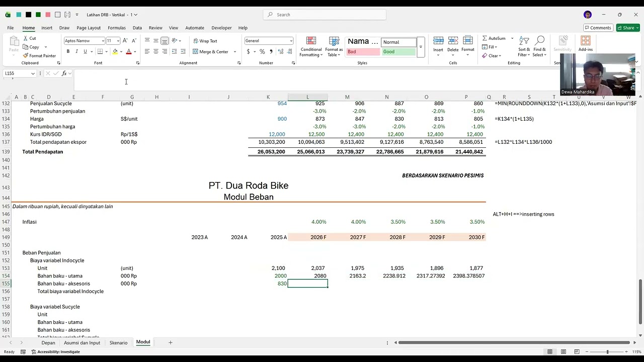644x362 pixels.
Task: Open the AutoSum dropdown arrow
Action: click(x=512, y=38)
